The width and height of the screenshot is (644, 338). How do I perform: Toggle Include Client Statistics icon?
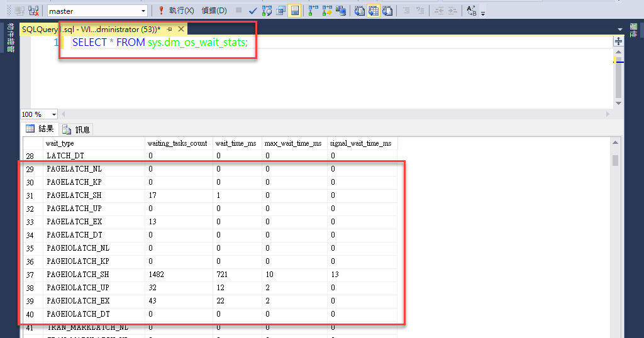pyautogui.click(x=340, y=11)
